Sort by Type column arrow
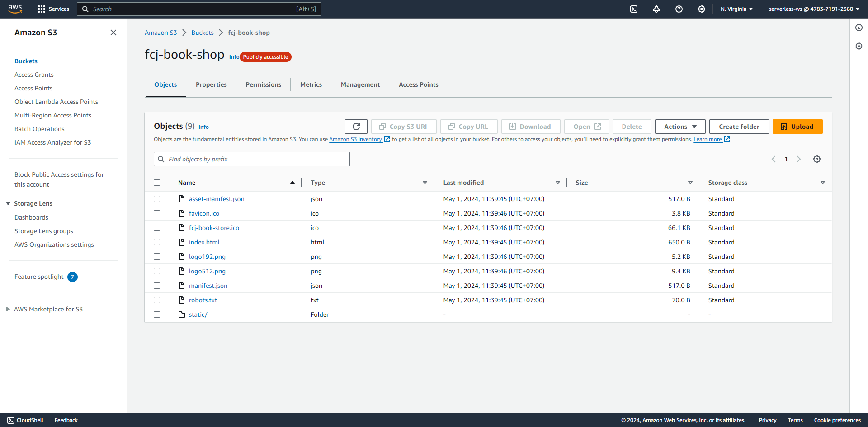Image resolution: width=868 pixels, height=427 pixels. click(425, 183)
